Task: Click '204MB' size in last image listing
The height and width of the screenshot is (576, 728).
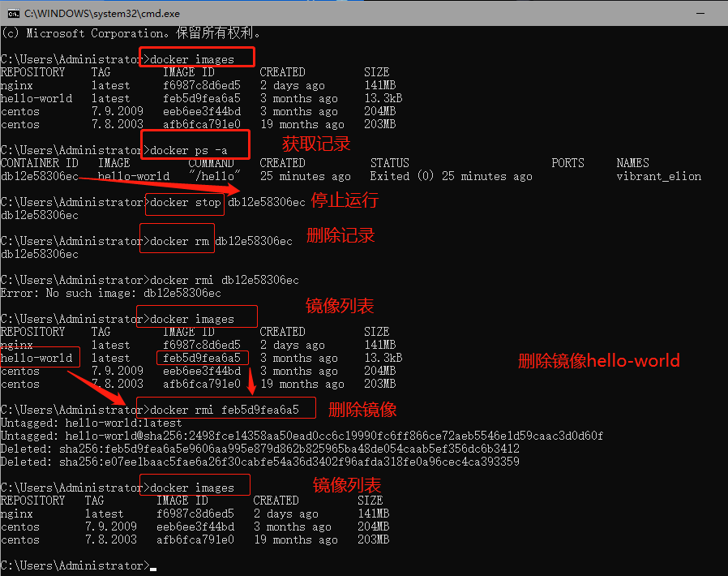Action: (373, 527)
